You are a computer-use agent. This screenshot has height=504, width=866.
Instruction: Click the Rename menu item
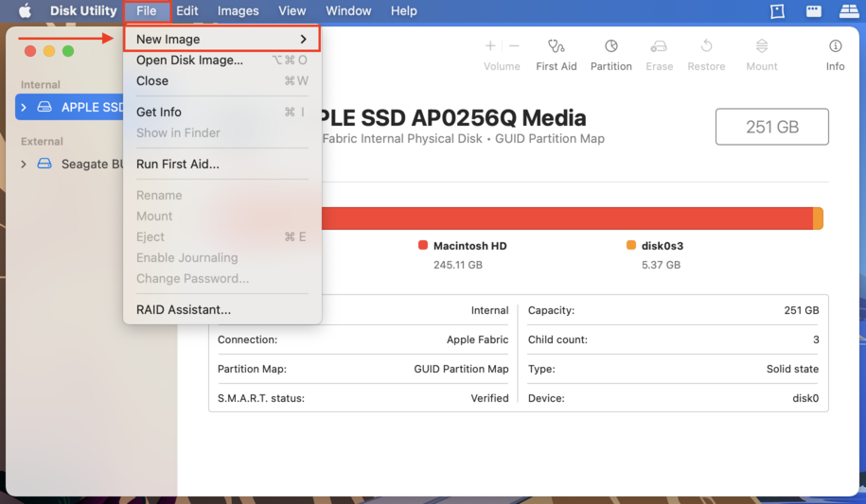222,196
